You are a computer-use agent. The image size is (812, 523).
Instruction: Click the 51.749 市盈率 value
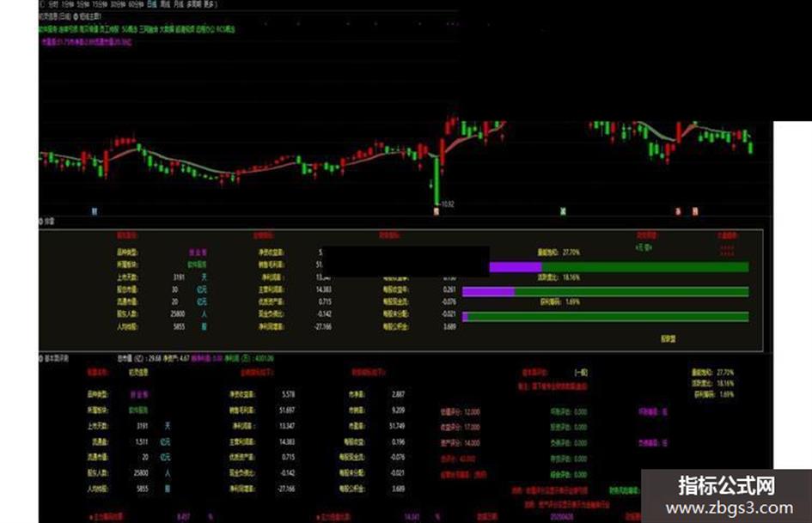point(397,426)
